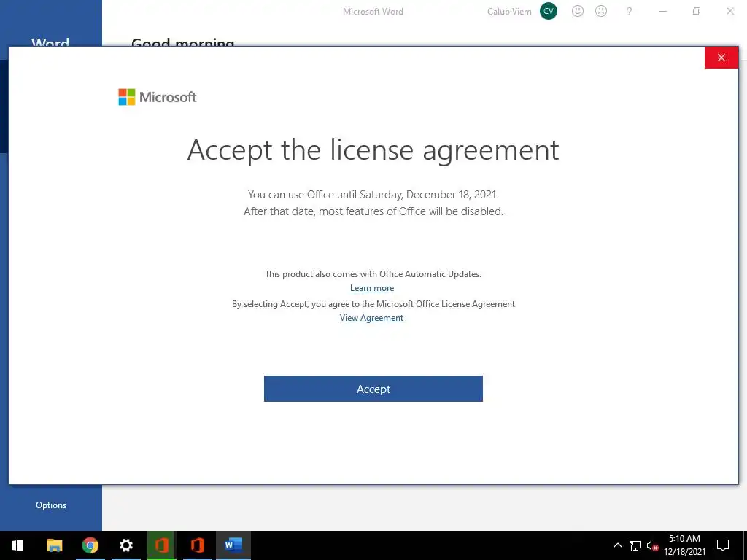Open Options in Word sidebar
The image size is (747, 560).
tap(51, 505)
